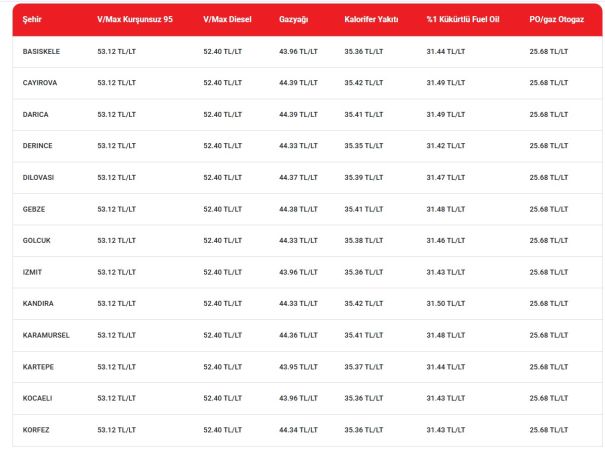Select the DARICA row label
The height and width of the screenshot is (450, 605).
coord(35,115)
